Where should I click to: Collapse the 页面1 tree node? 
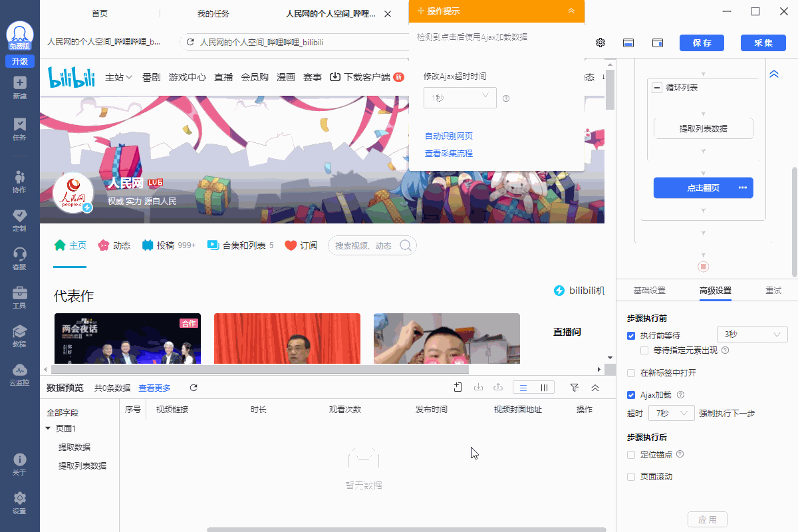click(48, 428)
